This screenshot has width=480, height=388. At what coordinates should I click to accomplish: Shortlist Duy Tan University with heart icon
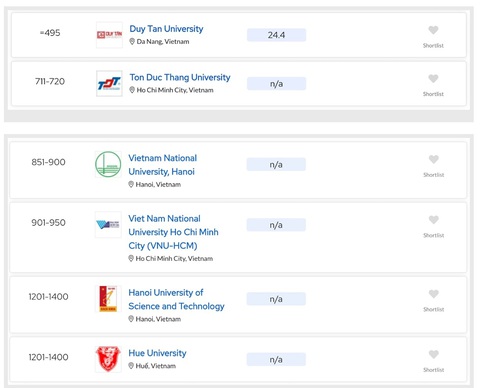(x=433, y=30)
